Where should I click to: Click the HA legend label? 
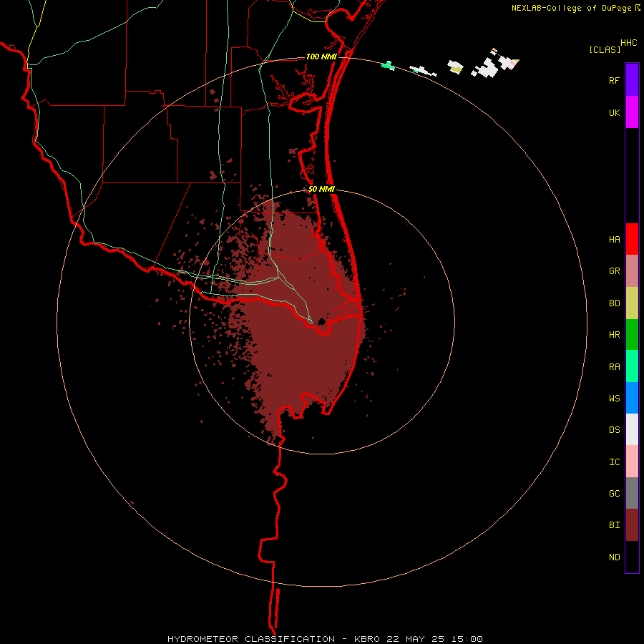point(614,240)
